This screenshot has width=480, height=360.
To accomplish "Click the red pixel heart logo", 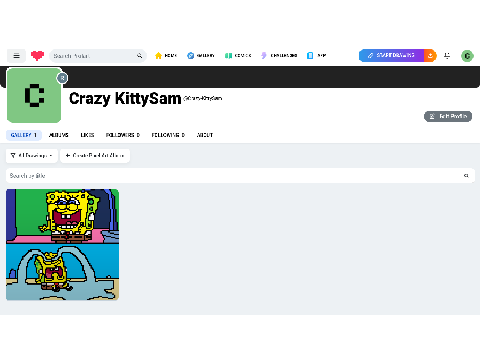I will 37,55.
